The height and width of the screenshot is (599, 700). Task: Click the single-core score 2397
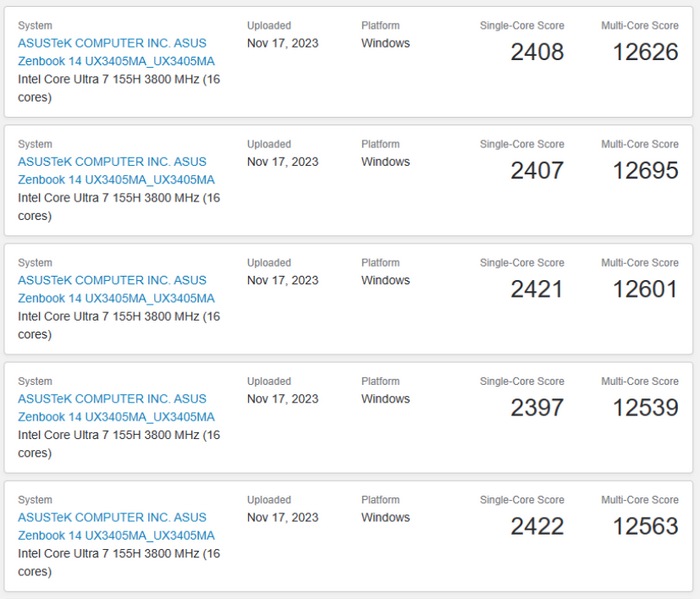tap(537, 408)
